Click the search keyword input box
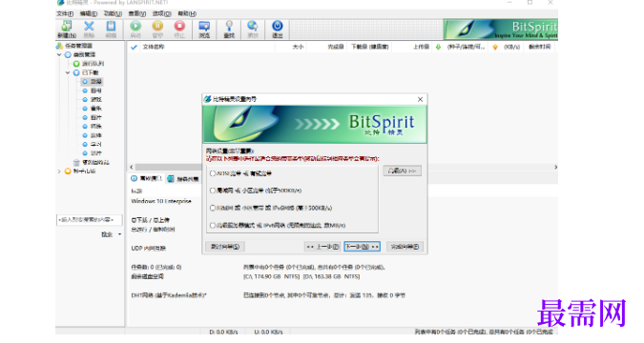This screenshot has width=644, height=343. tap(89, 220)
